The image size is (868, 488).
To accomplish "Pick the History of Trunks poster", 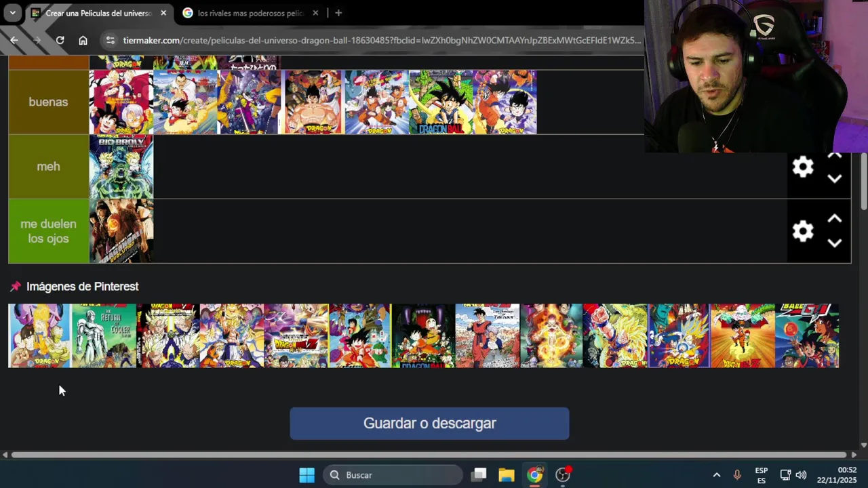I will (x=488, y=335).
